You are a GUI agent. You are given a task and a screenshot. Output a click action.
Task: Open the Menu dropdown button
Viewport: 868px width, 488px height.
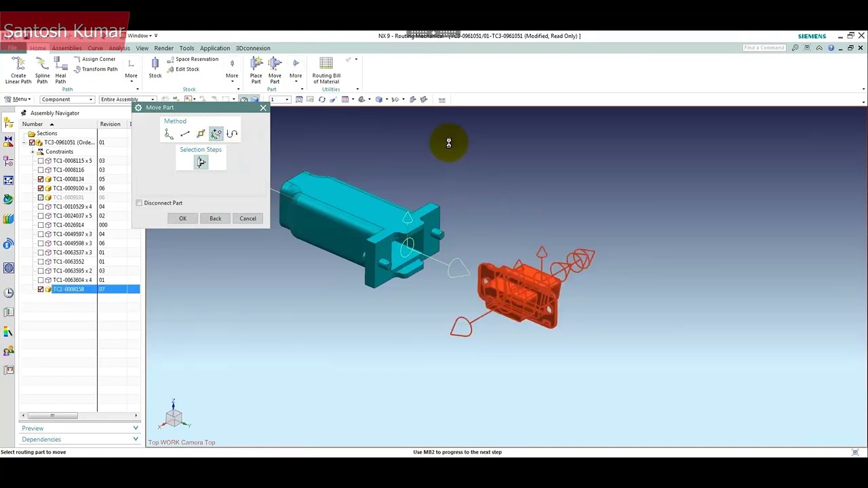(x=17, y=100)
